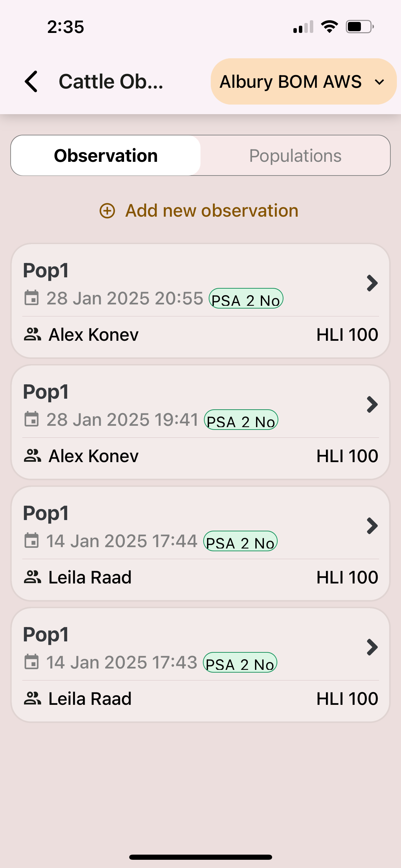
Task: Click the plus circle add icon
Action: click(x=107, y=210)
